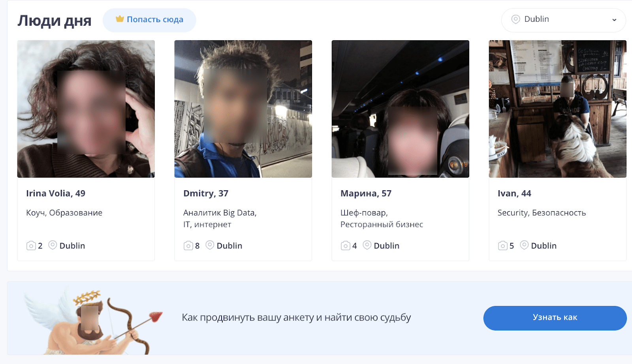
Task: Click location pin in city selector
Action: pyautogui.click(x=515, y=19)
